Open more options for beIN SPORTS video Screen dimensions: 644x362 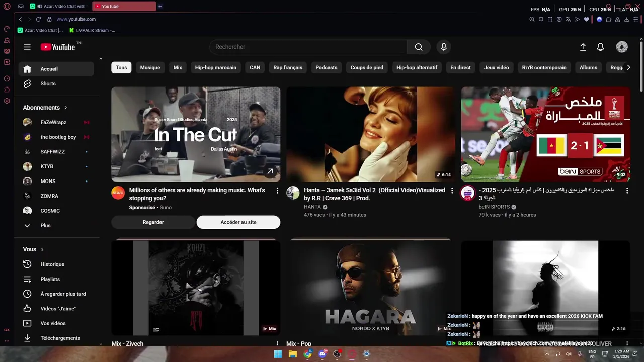coord(626,191)
